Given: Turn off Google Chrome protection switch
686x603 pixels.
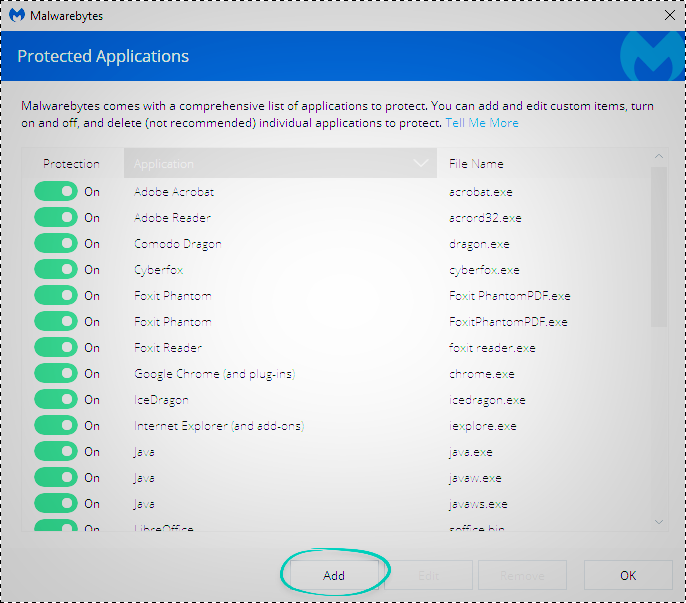Looking at the screenshot, I should tap(56, 373).
